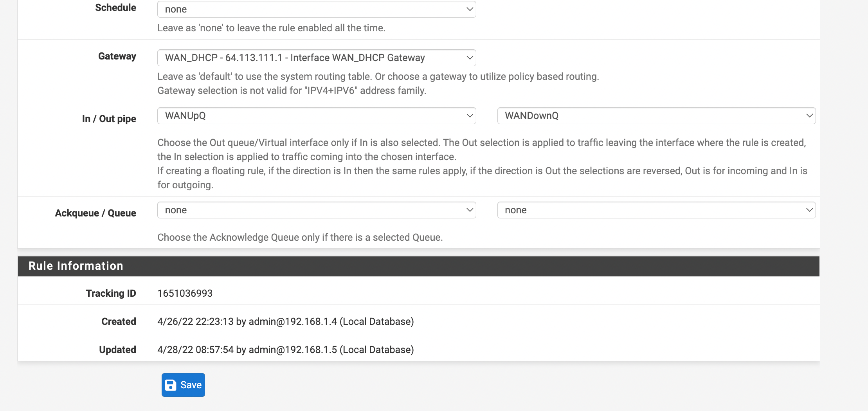Click the Save button to apply the rule

coord(183,385)
